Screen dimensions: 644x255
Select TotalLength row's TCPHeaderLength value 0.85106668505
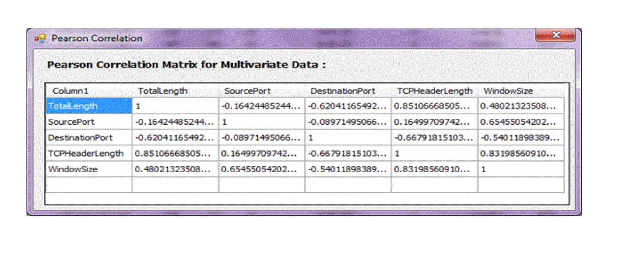coord(434,106)
